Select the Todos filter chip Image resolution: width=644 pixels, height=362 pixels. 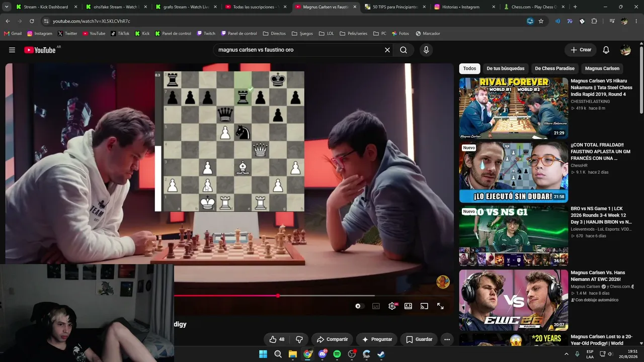[469, 68]
